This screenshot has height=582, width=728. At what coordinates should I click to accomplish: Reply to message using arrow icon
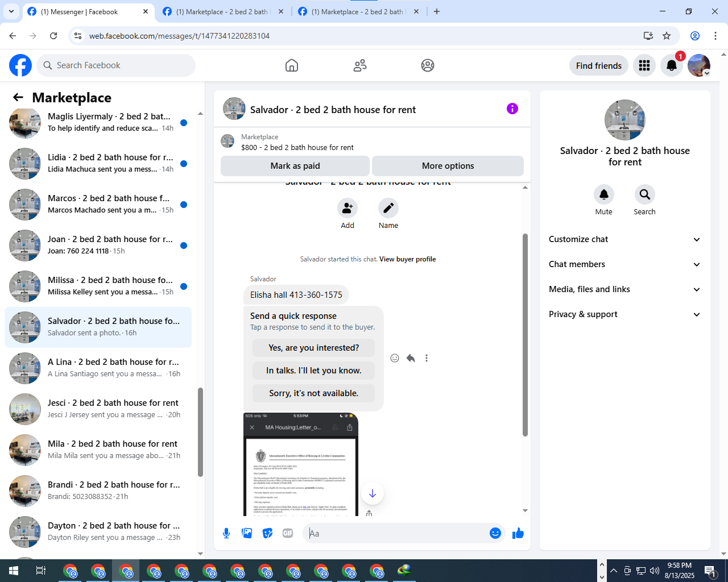(411, 358)
